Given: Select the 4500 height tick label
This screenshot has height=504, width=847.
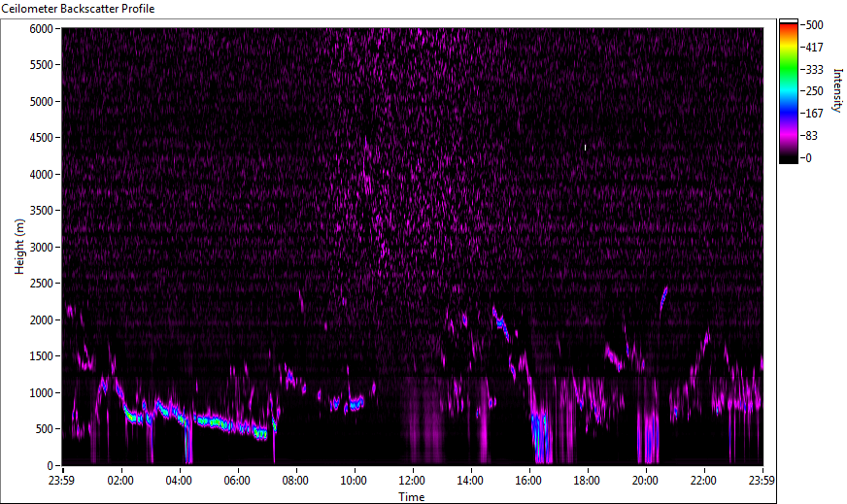Looking at the screenshot, I should [x=42, y=138].
